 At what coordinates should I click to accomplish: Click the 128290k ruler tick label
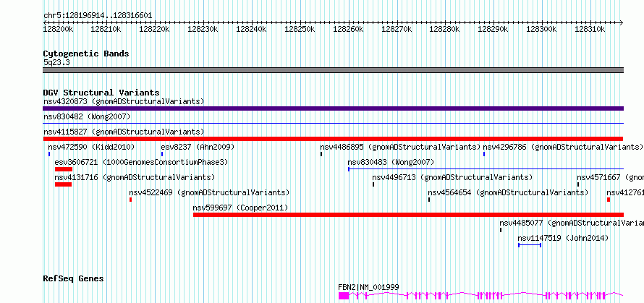point(493,29)
